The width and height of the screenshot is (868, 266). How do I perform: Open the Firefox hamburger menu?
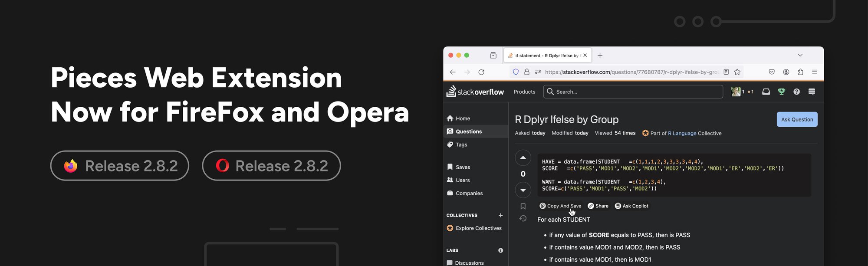[x=815, y=72]
